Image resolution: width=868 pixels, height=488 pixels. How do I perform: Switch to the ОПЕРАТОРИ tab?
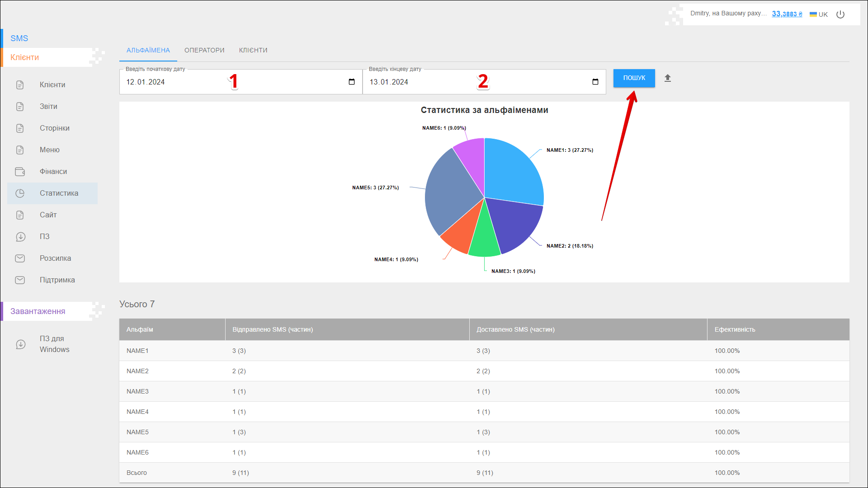(204, 50)
